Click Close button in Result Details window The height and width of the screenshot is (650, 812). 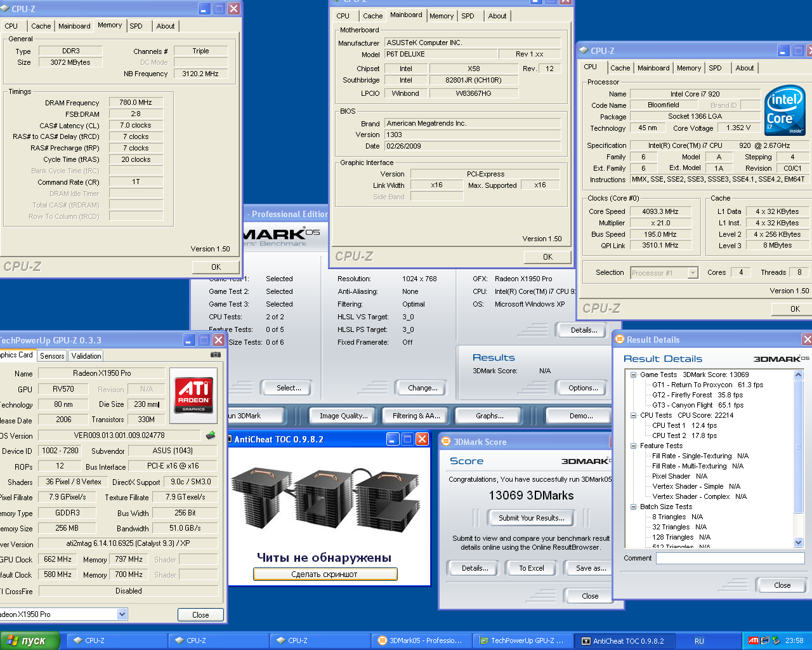coord(782,585)
